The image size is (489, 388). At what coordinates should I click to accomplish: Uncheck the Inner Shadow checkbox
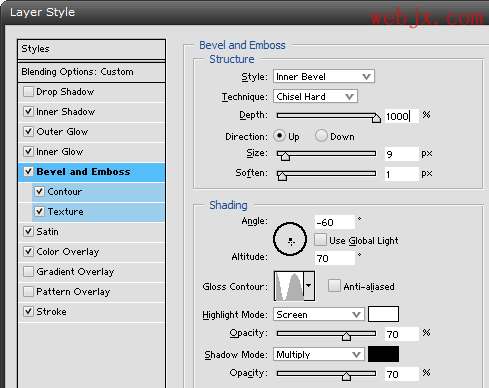pyautogui.click(x=28, y=111)
